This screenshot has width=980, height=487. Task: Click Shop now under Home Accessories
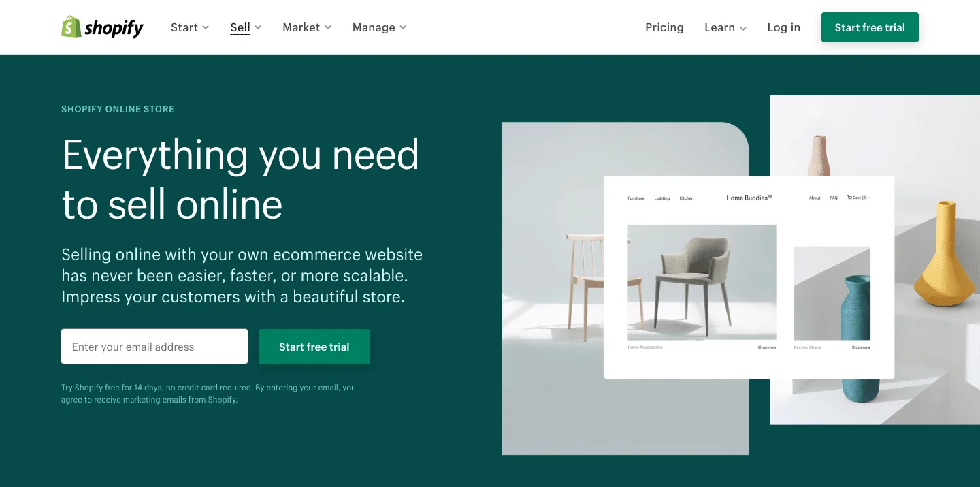[767, 347]
